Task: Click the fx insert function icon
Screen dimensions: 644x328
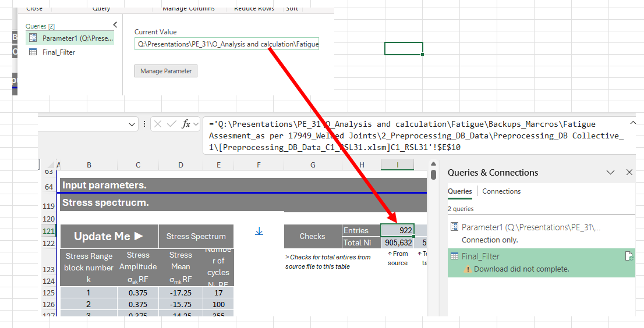Action: 186,124
